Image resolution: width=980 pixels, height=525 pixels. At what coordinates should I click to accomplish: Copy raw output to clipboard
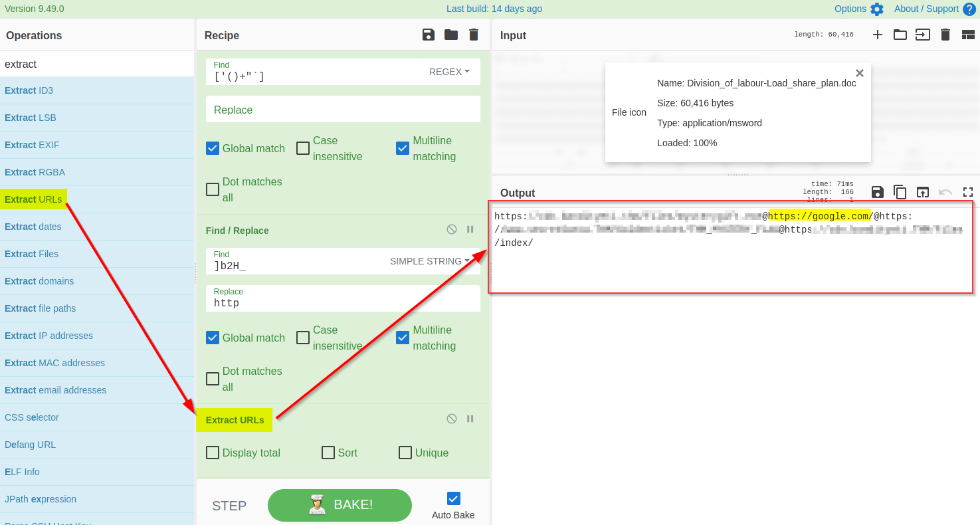click(x=900, y=192)
